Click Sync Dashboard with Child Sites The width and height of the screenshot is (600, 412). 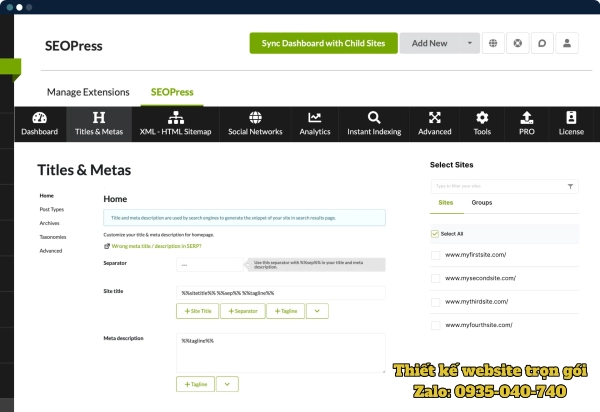[x=323, y=43]
